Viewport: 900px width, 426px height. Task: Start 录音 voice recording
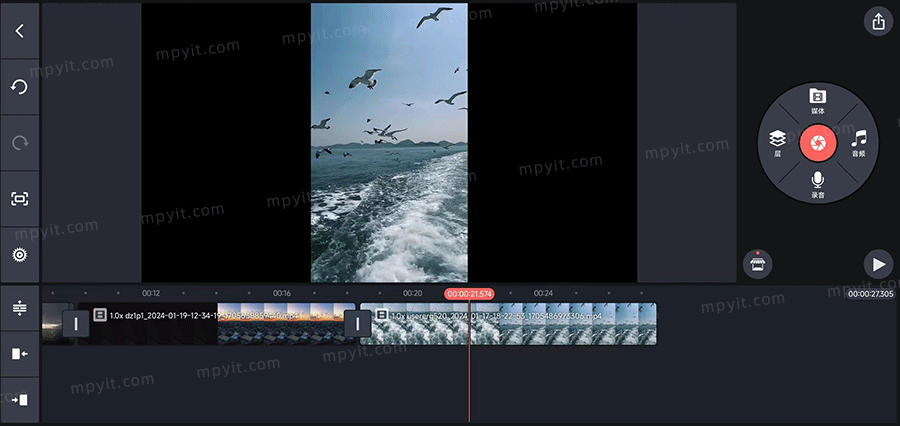click(x=817, y=185)
